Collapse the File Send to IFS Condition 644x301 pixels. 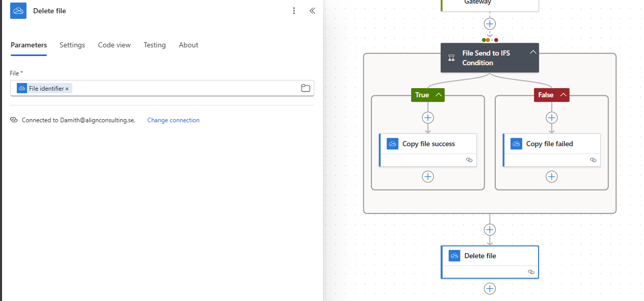(x=533, y=52)
